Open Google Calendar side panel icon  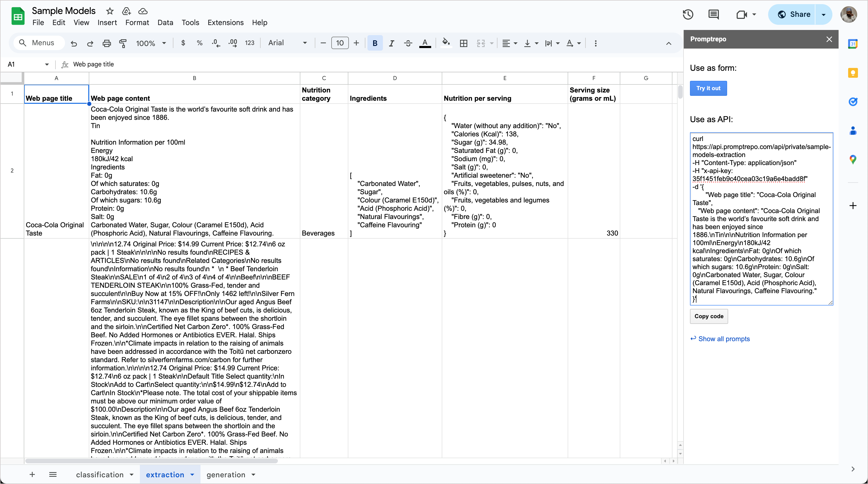[853, 44]
